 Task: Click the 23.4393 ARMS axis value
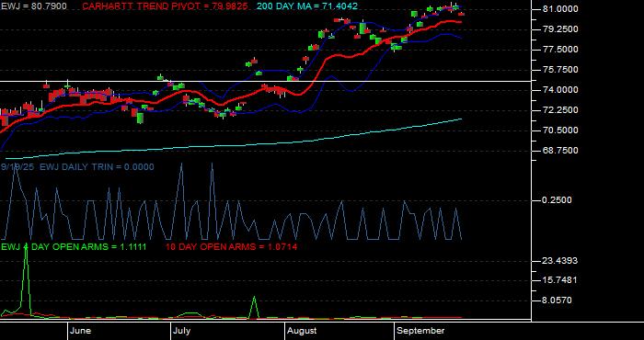coord(558,260)
